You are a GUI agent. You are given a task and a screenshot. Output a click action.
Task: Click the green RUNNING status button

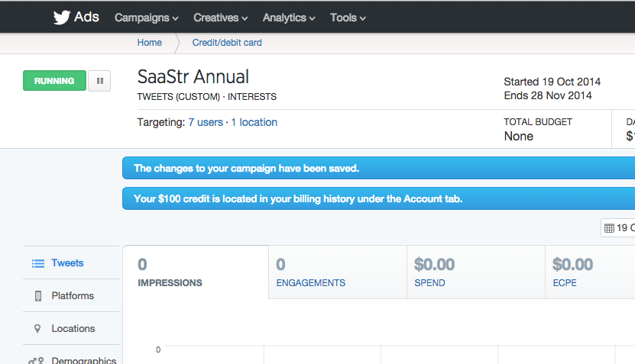click(54, 80)
